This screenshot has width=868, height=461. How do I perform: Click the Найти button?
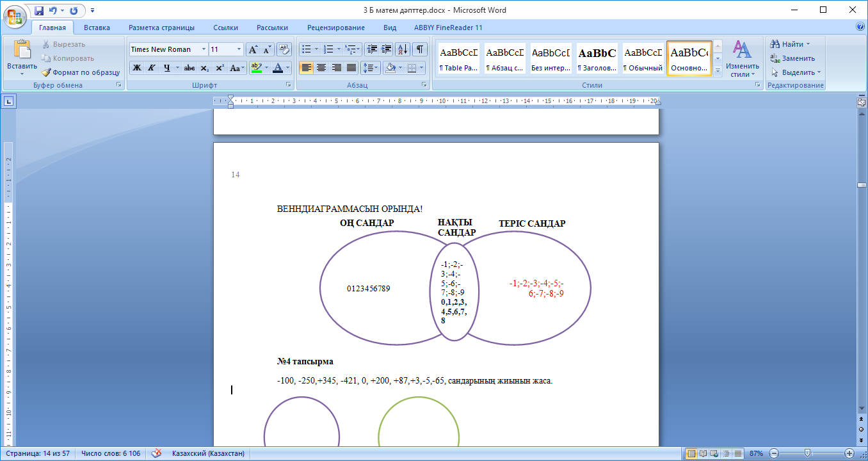[x=791, y=44]
